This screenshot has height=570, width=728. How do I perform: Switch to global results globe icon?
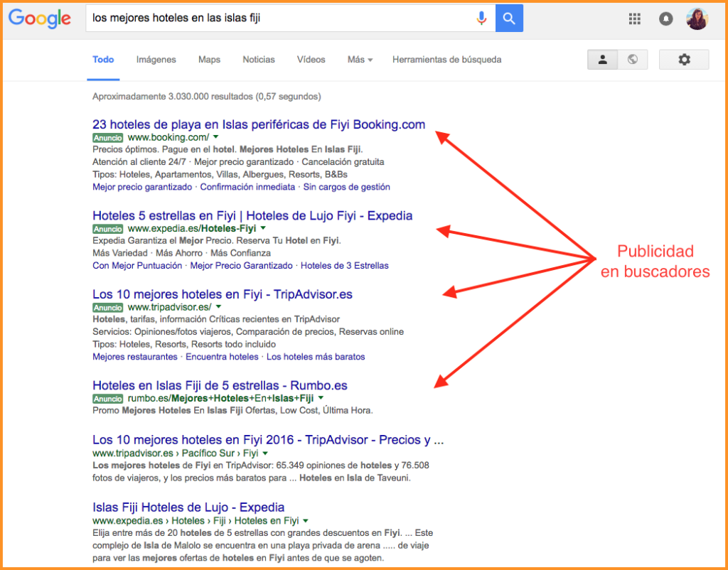[x=632, y=60]
